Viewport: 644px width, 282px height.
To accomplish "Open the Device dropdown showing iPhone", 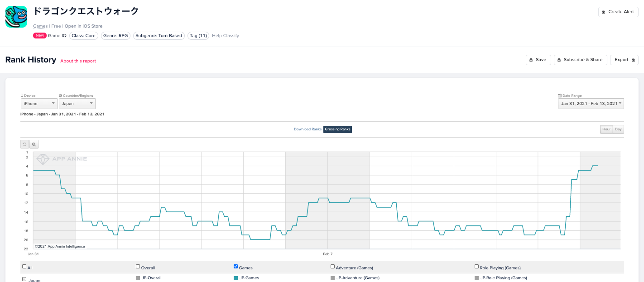I will tap(39, 104).
